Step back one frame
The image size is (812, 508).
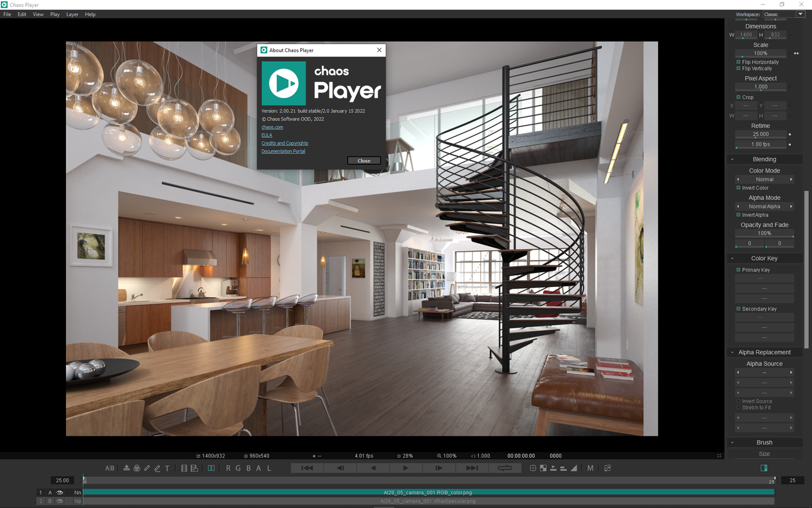(340, 468)
